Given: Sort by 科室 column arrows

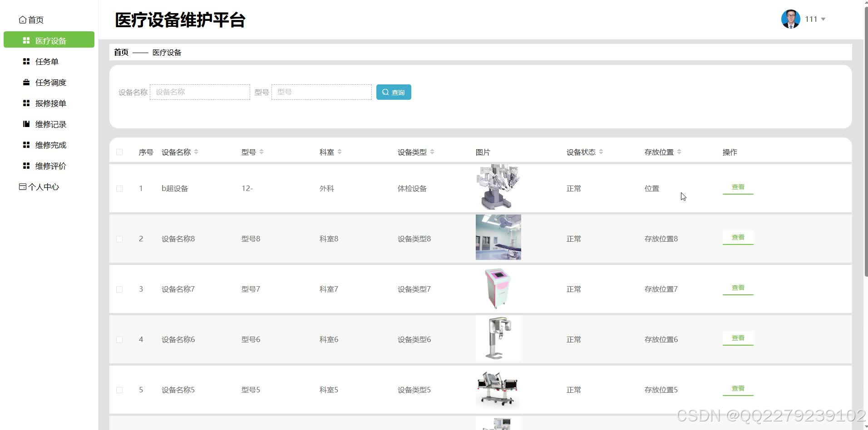Looking at the screenshot, I should click(340, 152).
